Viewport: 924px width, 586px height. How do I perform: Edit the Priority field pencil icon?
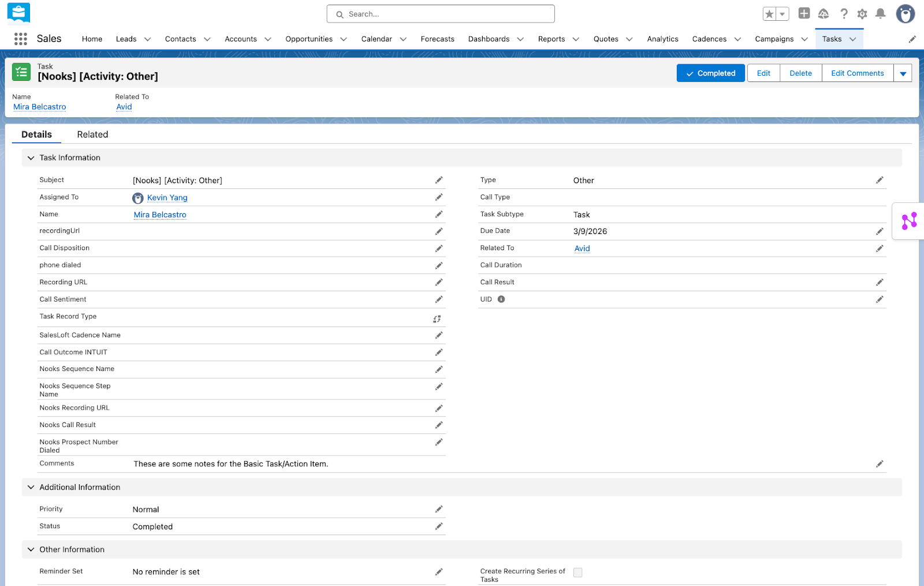pos(439,509)
